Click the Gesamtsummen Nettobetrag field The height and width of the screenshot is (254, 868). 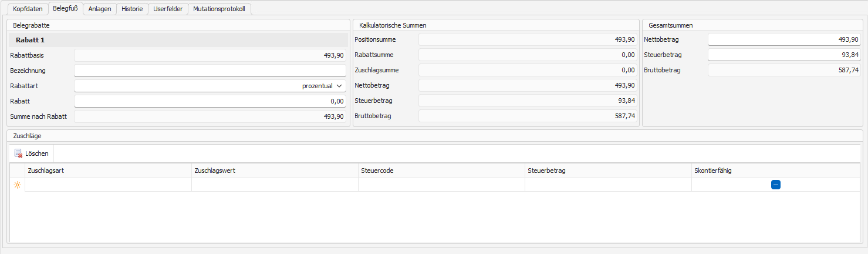tap(783, 39)
